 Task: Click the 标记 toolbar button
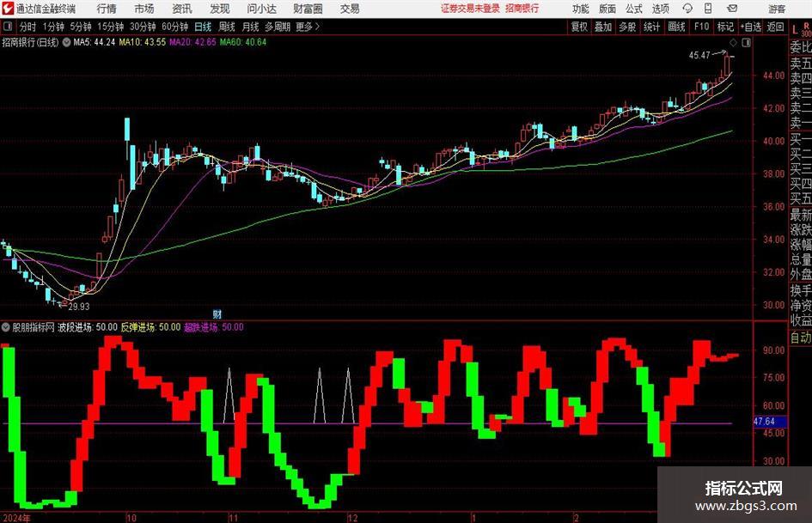pyautogui.click(x=725, y=27)
